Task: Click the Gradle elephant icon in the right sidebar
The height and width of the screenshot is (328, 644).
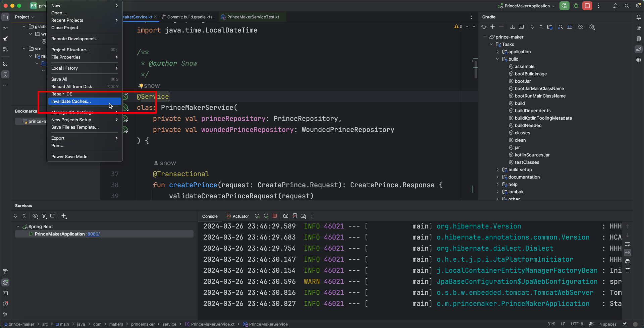Action: coord(638,49)
